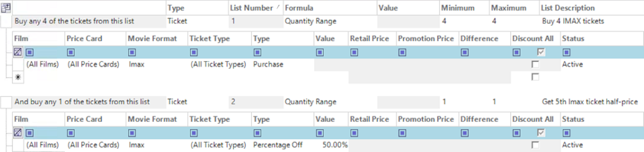644x152 pixels.
Task: Open Price Card filter operator in list 1
Action: point(71,52)
